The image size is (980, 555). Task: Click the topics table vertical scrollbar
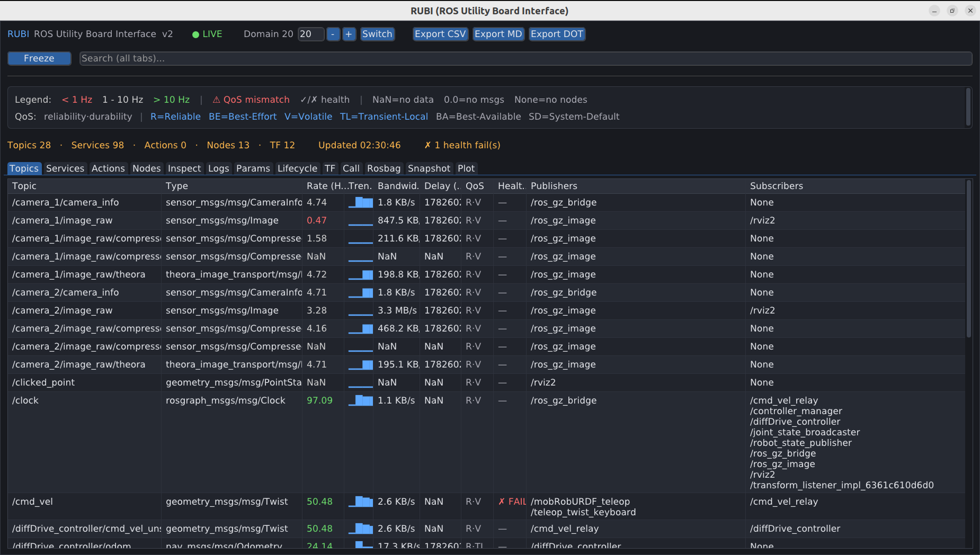click(x=969, y=259)
